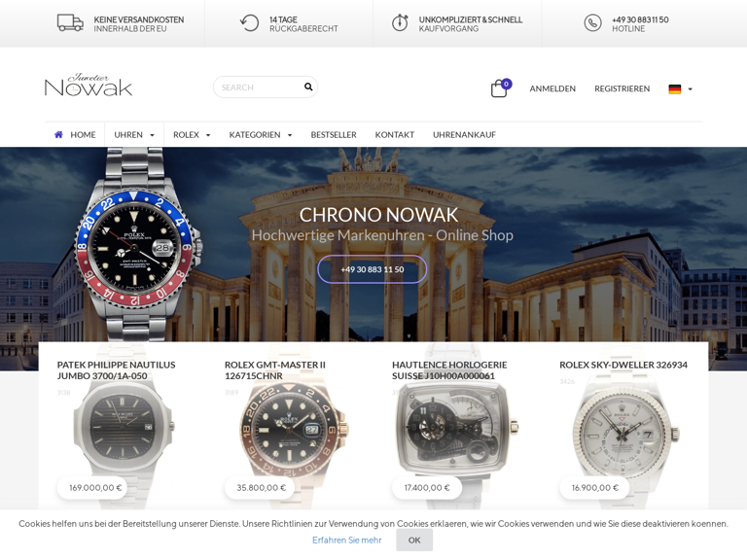Image resolution: width=747 pixels, height=560 pixels.
Task: Click the Registrieren link
Action: pos(622,88)
